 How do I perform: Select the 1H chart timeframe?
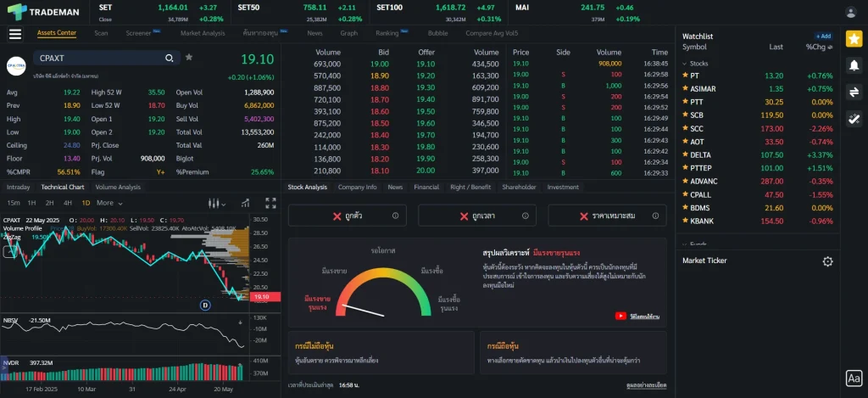(x=31, y=203)
